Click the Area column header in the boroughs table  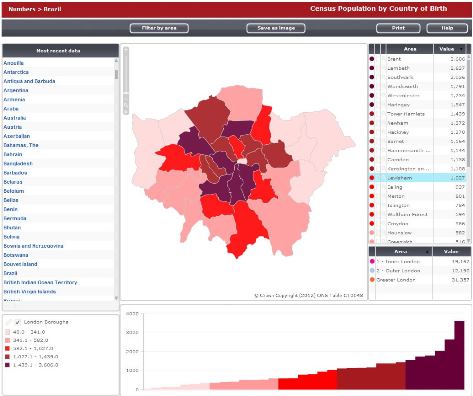(410, 49)
